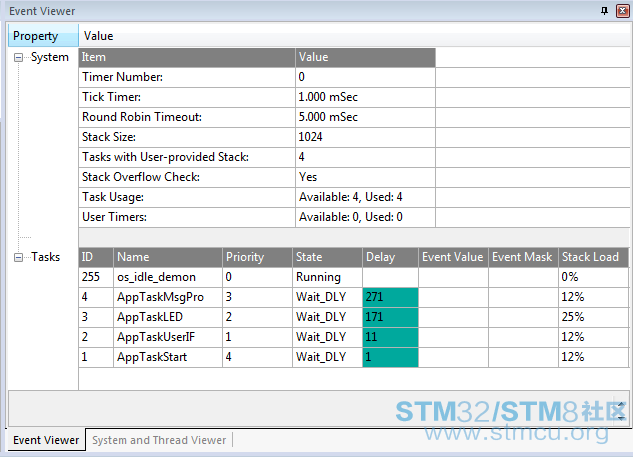This screenshot has height=457, width=633.
Task: Click the 1024 stack size value
Action: 310,137
